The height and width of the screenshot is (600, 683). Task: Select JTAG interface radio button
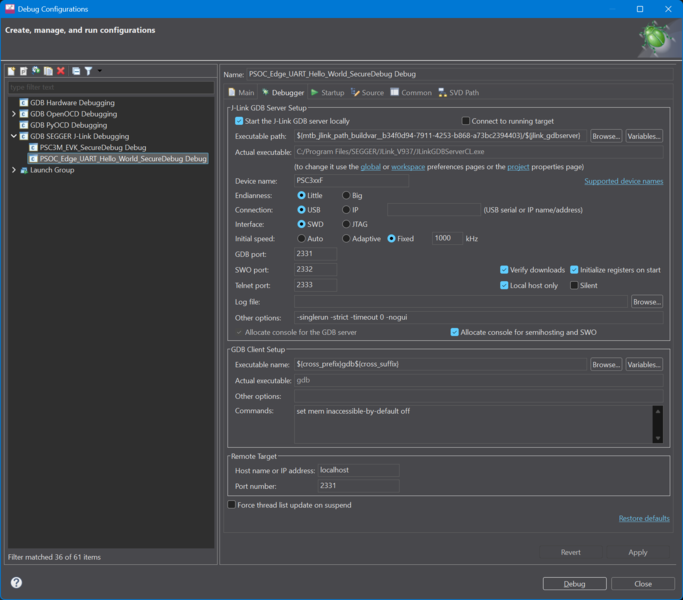tap(346, 224)
